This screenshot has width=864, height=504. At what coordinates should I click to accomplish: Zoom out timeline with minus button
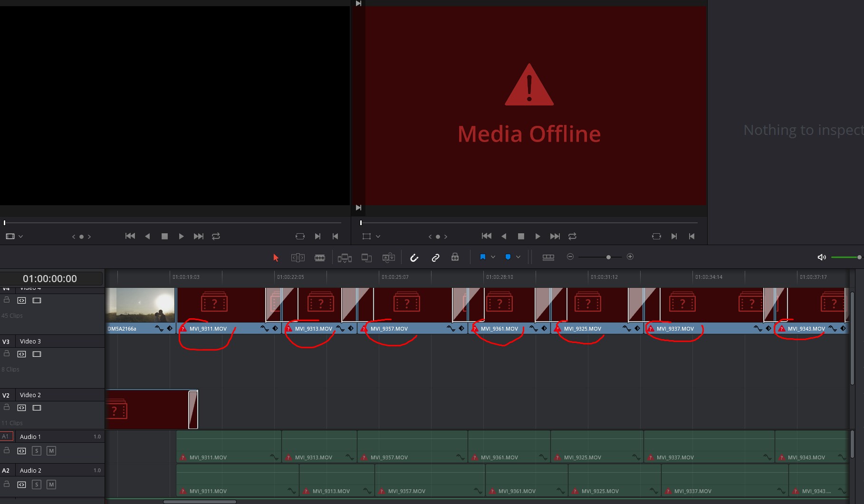570,257
